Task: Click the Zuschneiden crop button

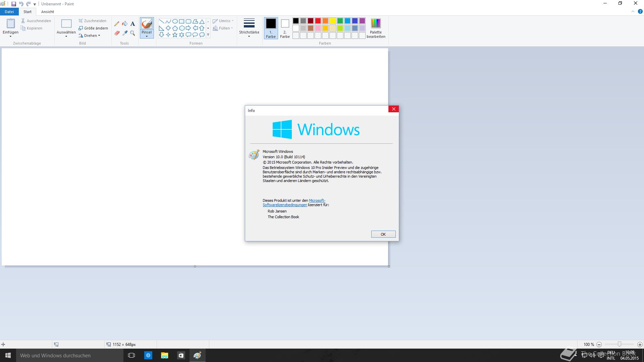Action: click(93, 21)
